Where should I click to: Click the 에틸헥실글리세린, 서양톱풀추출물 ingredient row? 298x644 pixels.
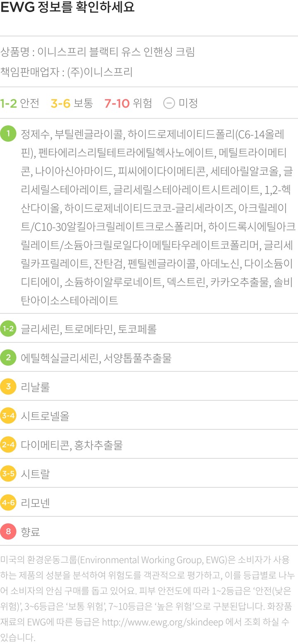pyautogui.click(x=96, y=358)
